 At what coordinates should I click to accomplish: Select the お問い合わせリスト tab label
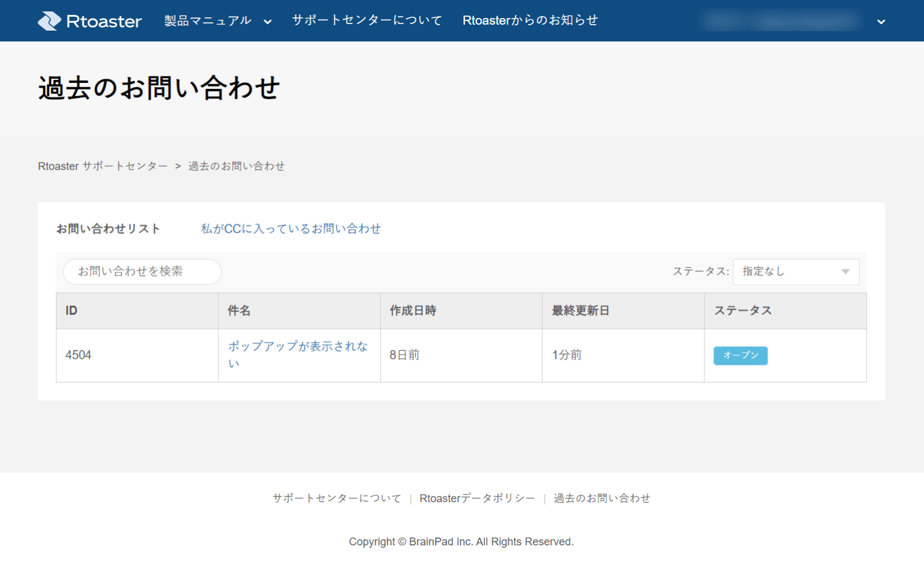pos(108,228)
